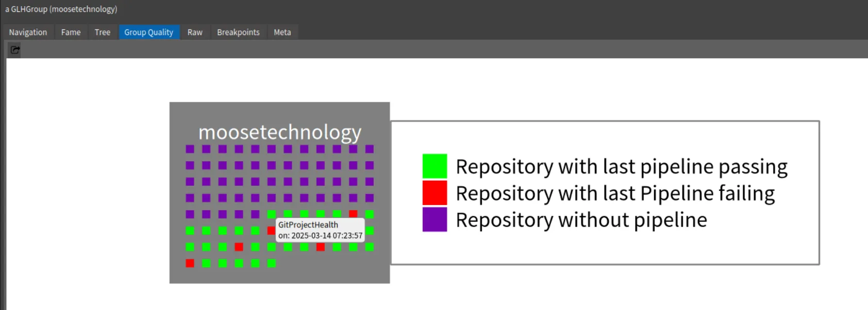Select the red square starting the bottom row
Viewport: 868px width, 310px height.
[190, 263]
